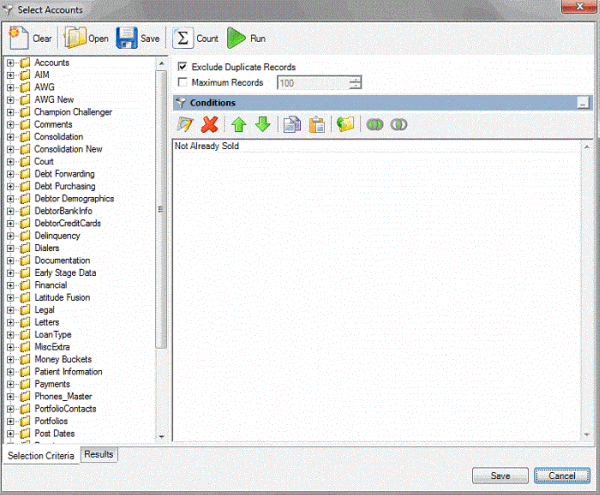Click the Financial folder icon
Screen dimensions: 600x495
click(x=25, y=285)
